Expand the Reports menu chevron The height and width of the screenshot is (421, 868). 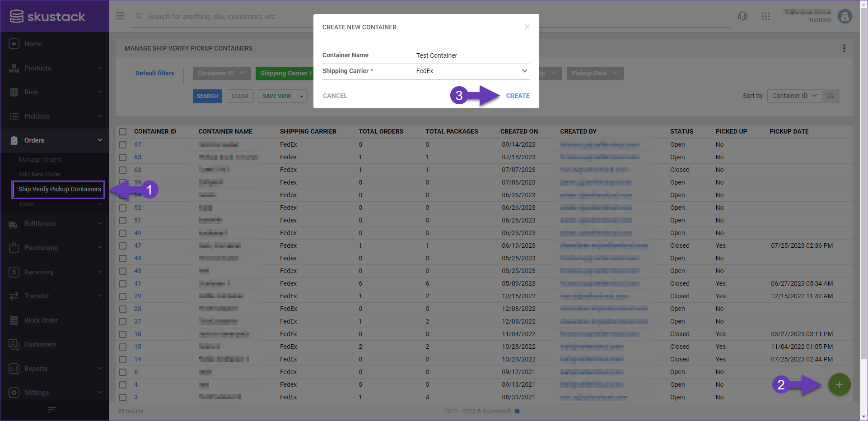pyautogui.click(x=100, y=369)
